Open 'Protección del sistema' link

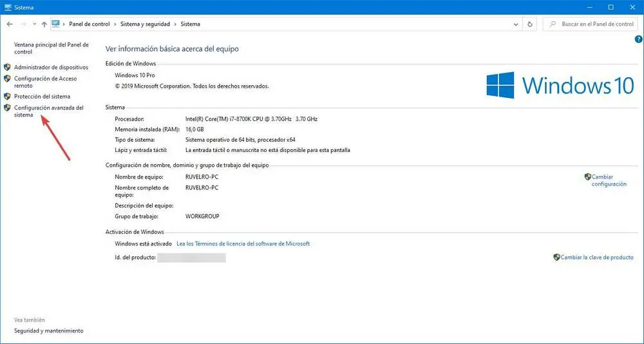tap(42, 97)
